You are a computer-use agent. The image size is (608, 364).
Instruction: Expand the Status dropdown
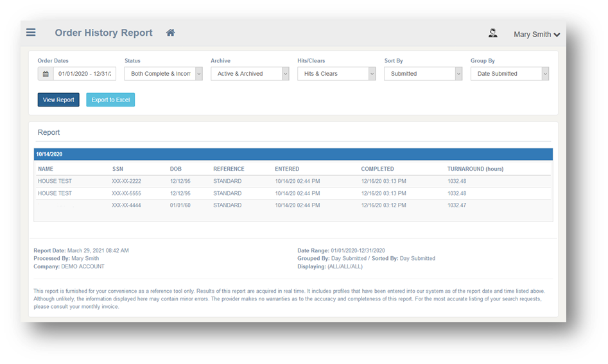point(163,74)
